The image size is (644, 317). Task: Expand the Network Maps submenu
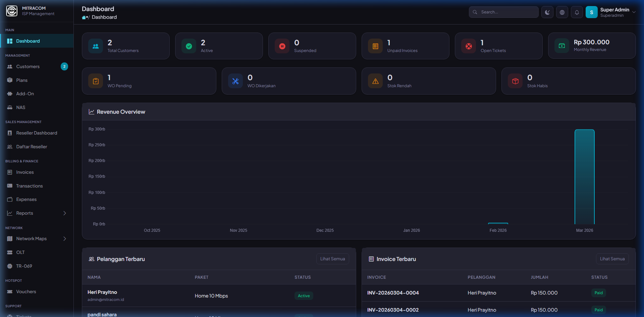[x=64, y=239]
